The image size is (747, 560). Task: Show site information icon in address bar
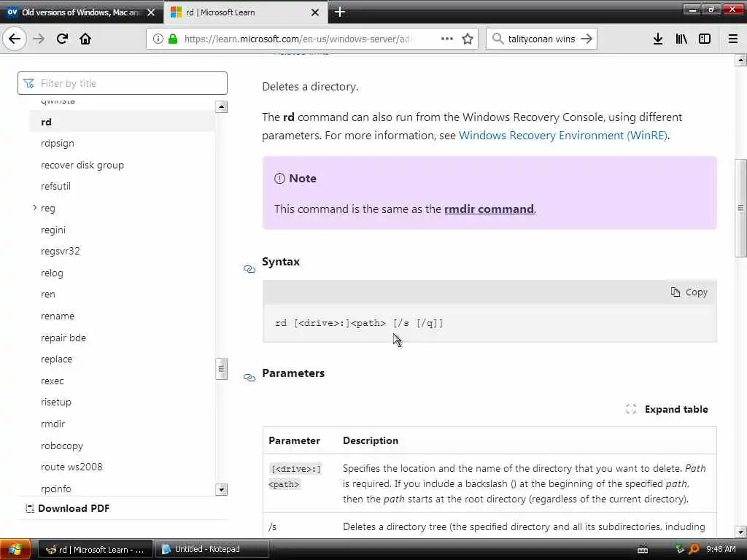click(158, 39)
